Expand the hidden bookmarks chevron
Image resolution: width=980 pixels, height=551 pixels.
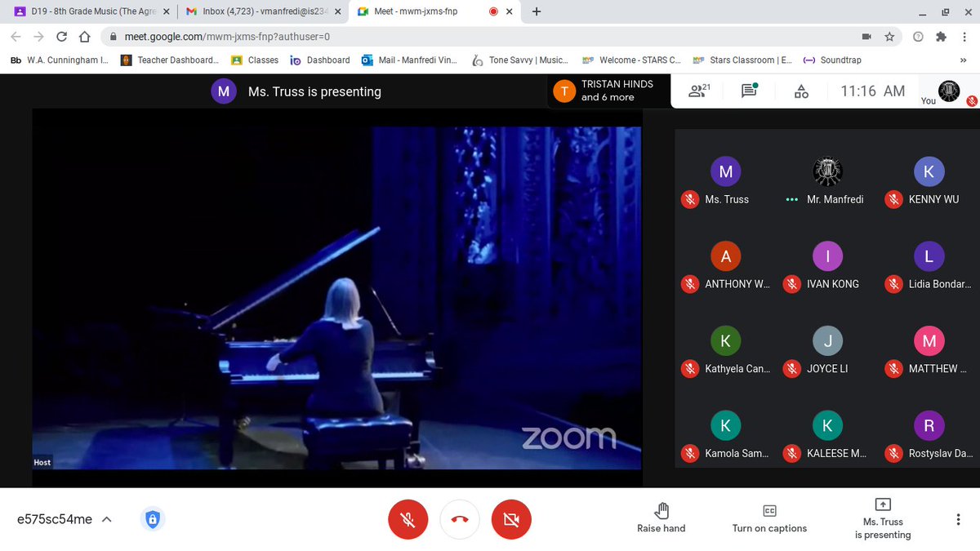962,60
